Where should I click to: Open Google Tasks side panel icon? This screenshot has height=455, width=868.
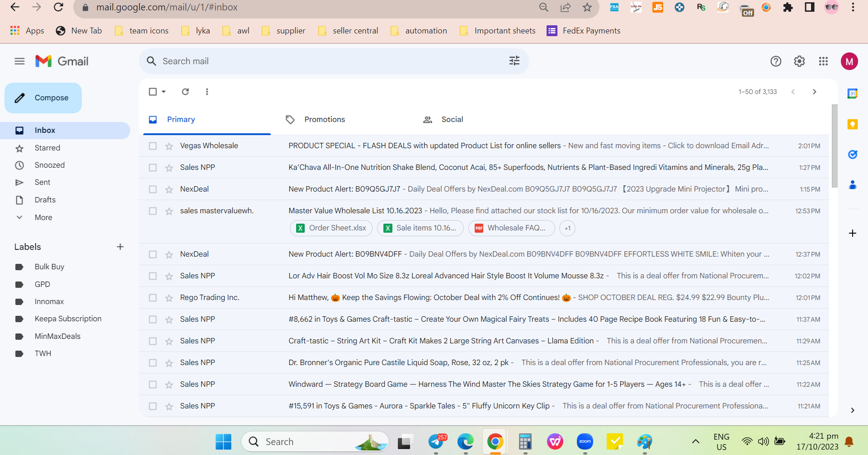point(853,155)
